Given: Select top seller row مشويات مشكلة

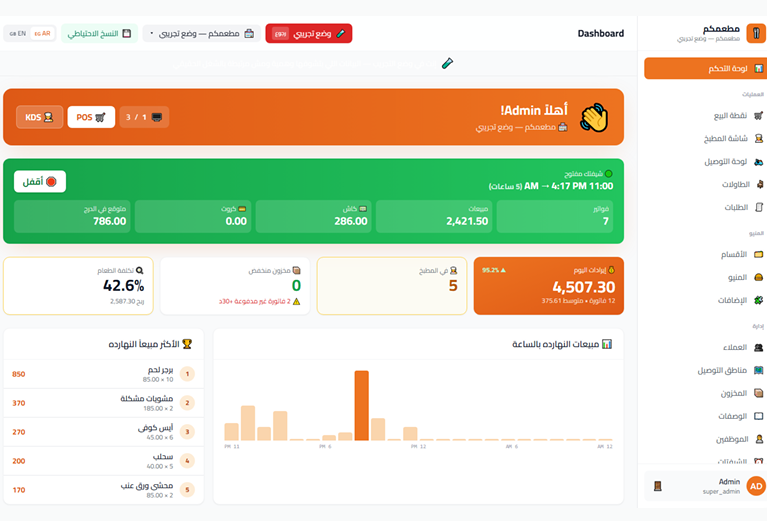Looking at the screenshot, I should pyautogui.click(x=103, y=403).
